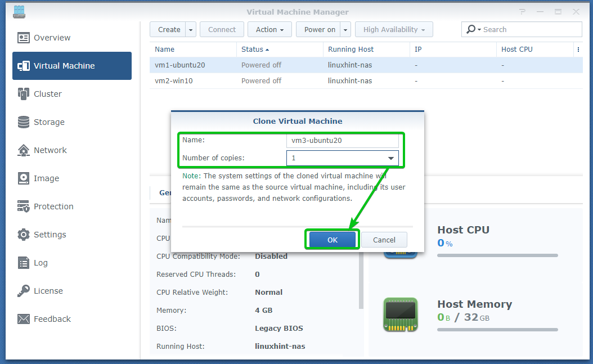Click the Protection shield icon
593x364 pixels.
[24, 206]
